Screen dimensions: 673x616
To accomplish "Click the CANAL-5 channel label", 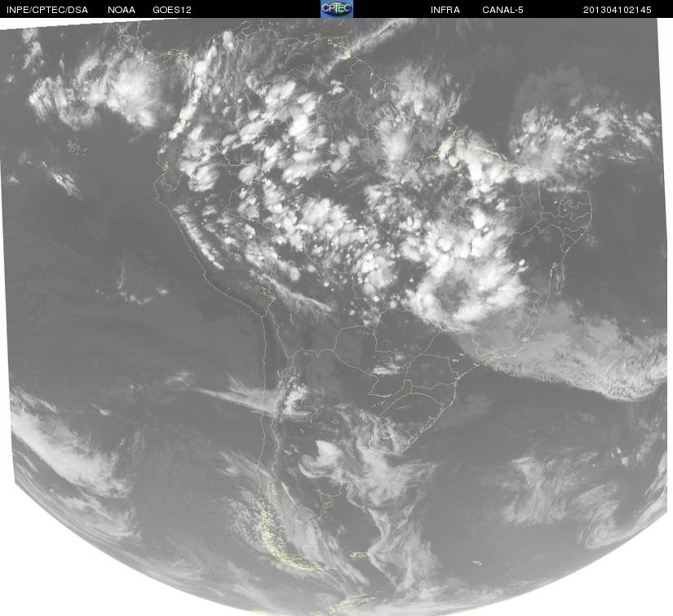I will point(503,10).
